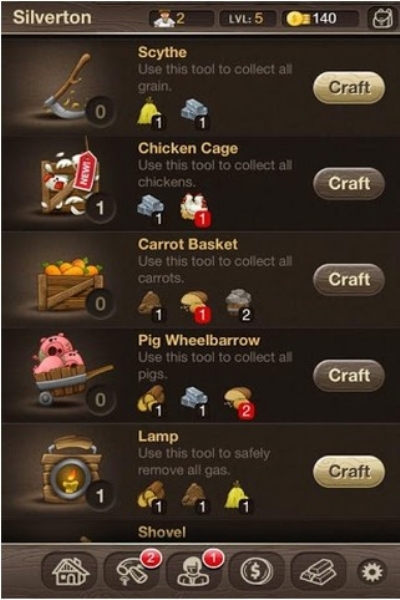400x600 pixels.
Task: Tap the chicken ingredient under Chicken Cage
Action: tap(195, 209)
